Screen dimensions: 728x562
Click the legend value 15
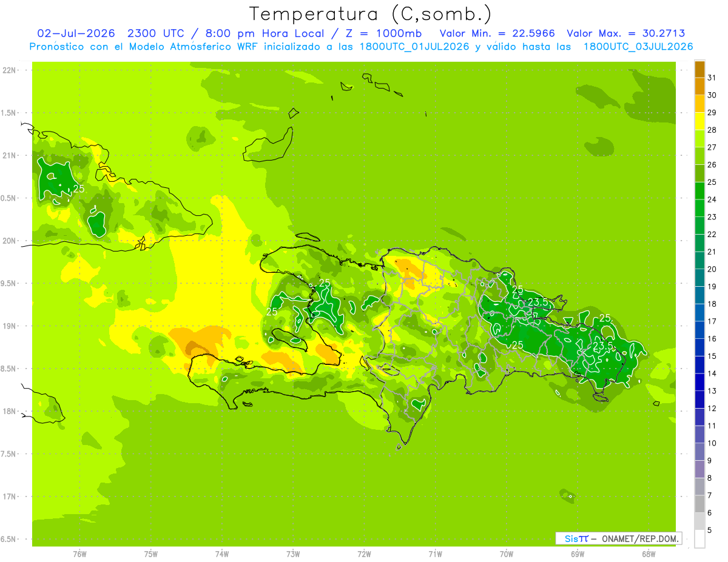click(712, 356)
